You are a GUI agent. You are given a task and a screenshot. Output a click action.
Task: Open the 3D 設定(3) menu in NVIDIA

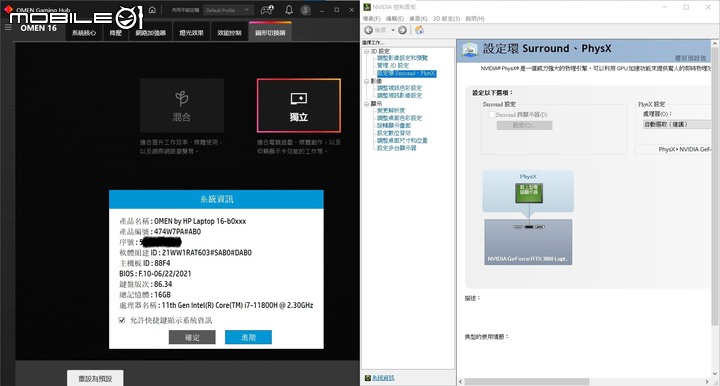(446, 19)
